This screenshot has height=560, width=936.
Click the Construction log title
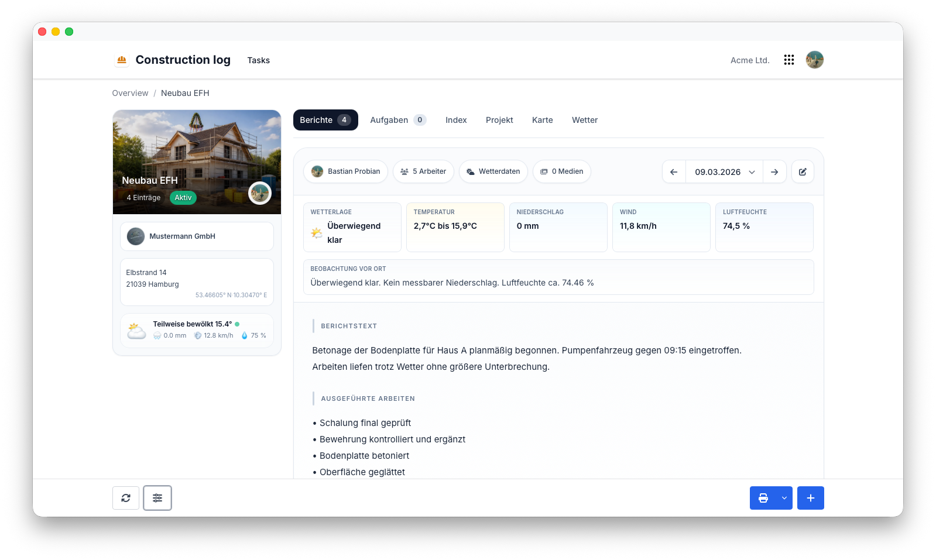pyautogui.click(x=183, y=60)
